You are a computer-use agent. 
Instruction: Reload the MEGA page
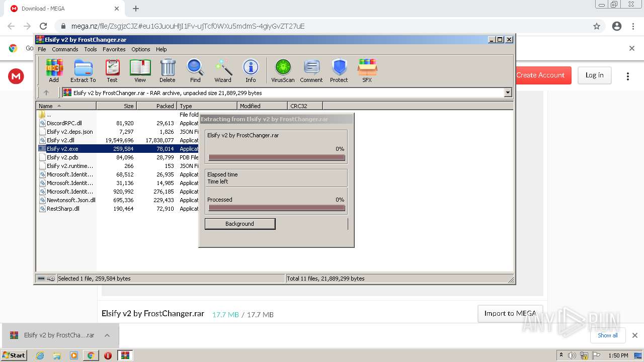(43, 26)
